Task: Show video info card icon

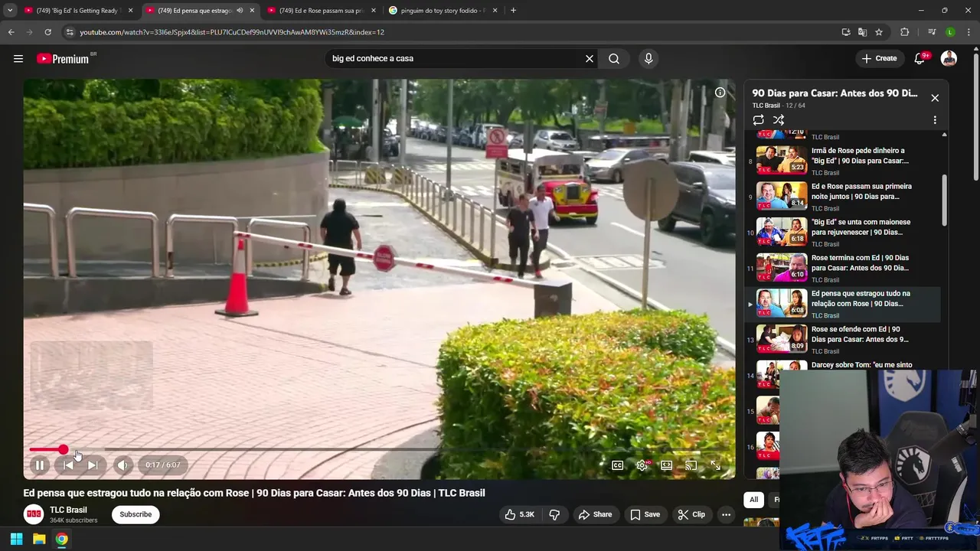Action: [x=720, y=93]
